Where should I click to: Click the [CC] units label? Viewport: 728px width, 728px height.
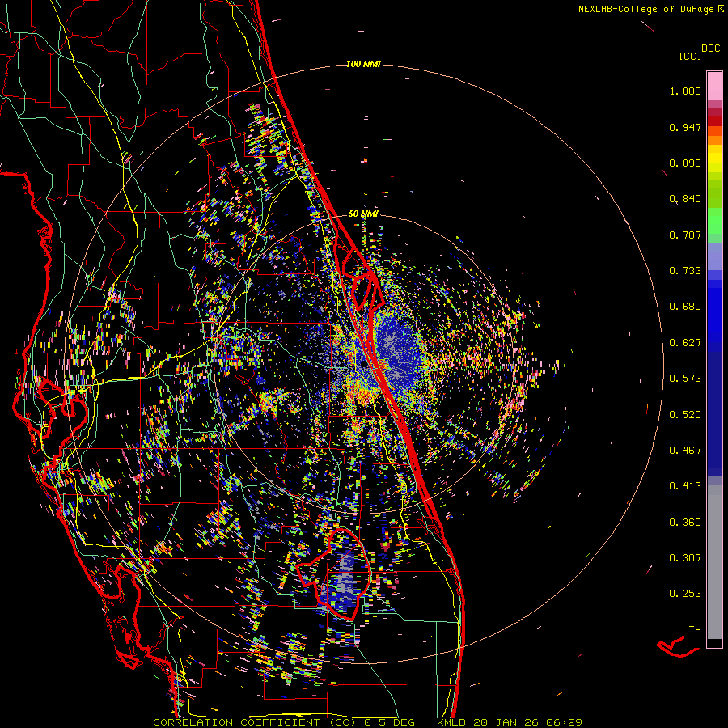[x=691, y=56]
